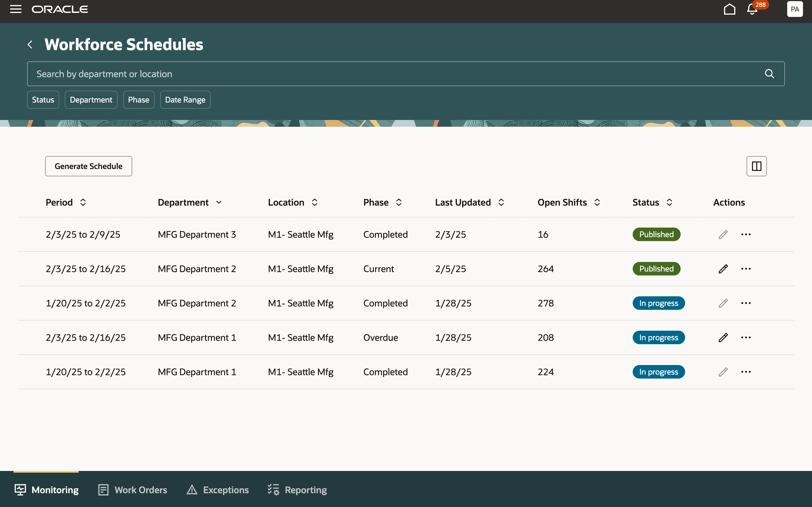812x507 pixels.
Task: Click the back arrow beside Workforce Schedules
Action: tap(30, 44)
